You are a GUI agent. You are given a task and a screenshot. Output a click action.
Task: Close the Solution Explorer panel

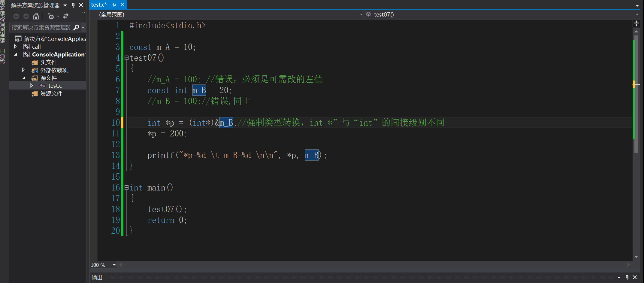81,5
